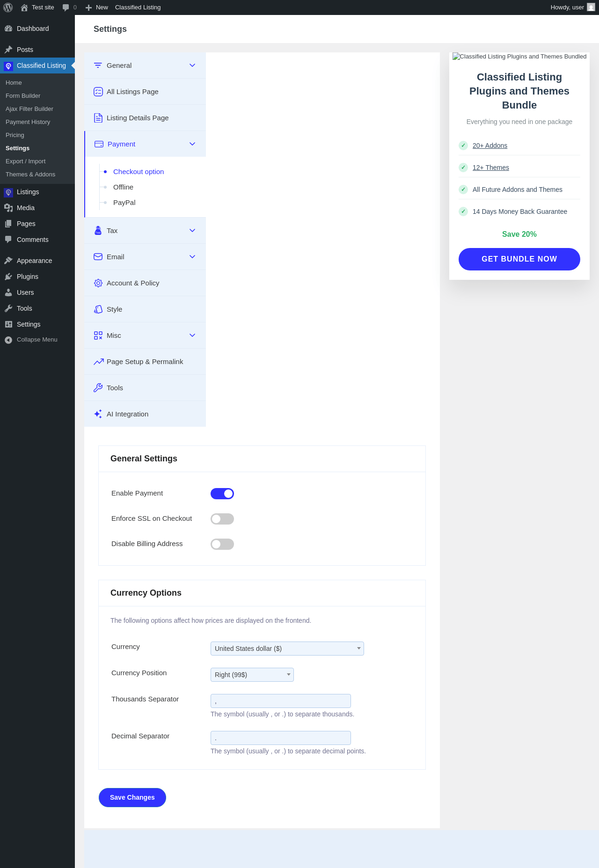The image size is (599, 868).
Task: Click the Payment credit card icon
Action: tap(99, 144)
